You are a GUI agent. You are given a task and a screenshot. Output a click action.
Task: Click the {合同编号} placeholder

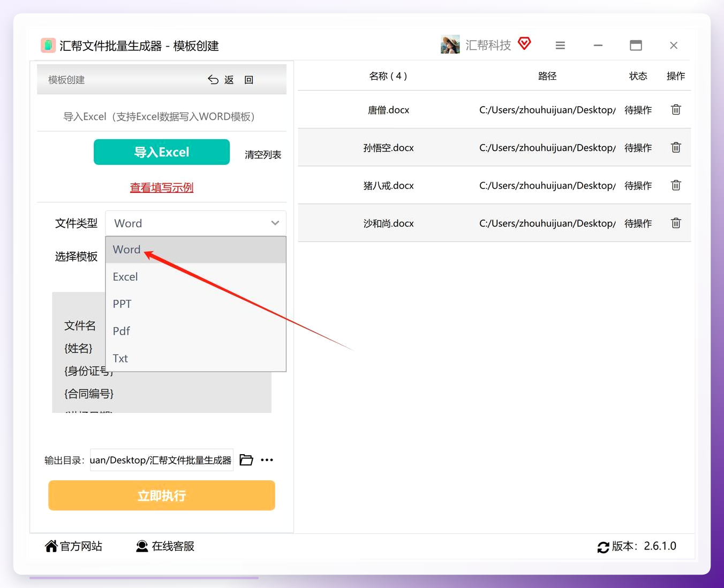[89, 394]
